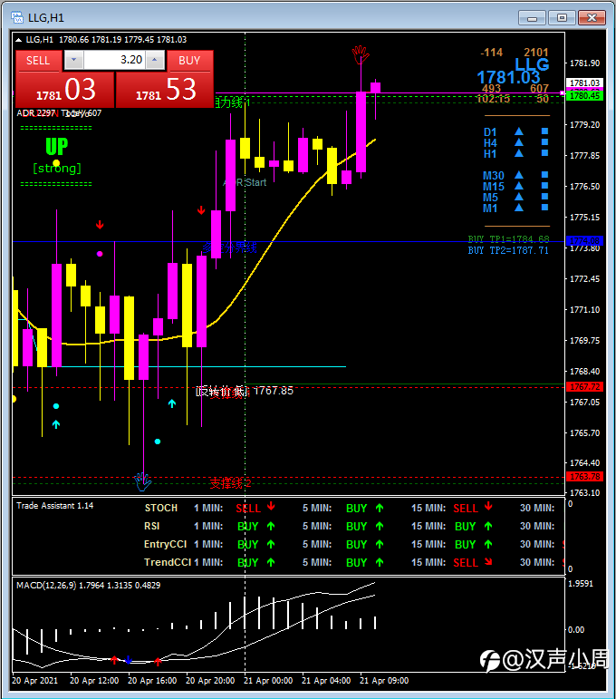616x699 pixels.
Task: Decrease lot size with the down arrow
Action: click(74, 60)
